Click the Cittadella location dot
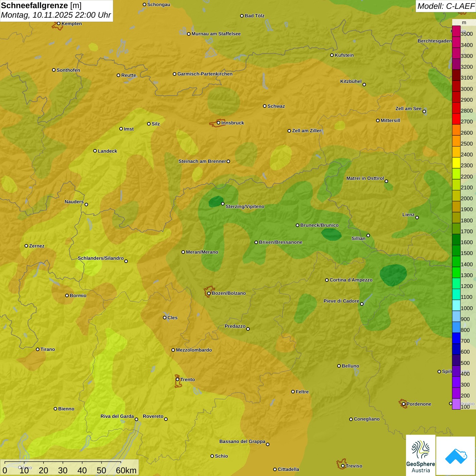The height and width of the screenshot is (476, 476). (275, 469)
